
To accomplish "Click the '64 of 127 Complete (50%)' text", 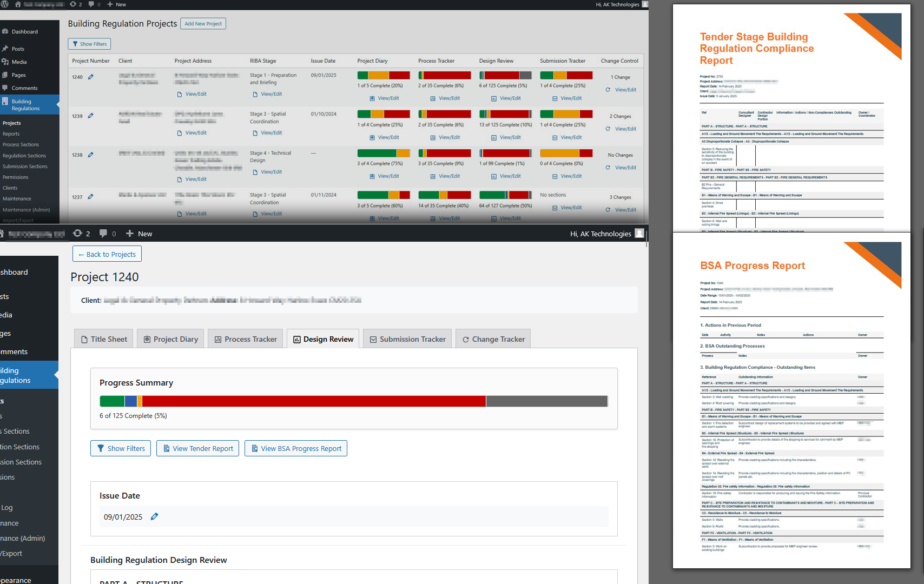I will point(506,205).
